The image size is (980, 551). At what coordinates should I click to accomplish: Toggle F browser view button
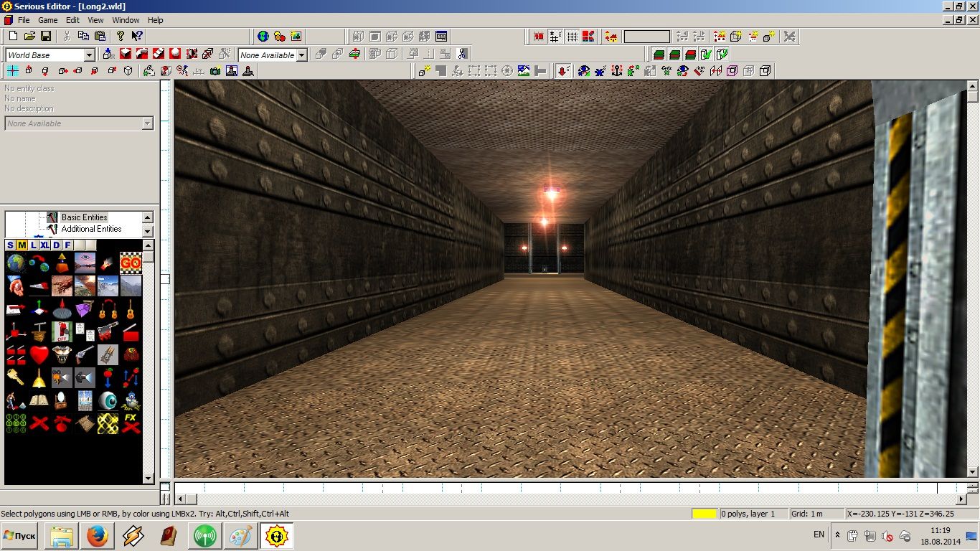(68, 245)
